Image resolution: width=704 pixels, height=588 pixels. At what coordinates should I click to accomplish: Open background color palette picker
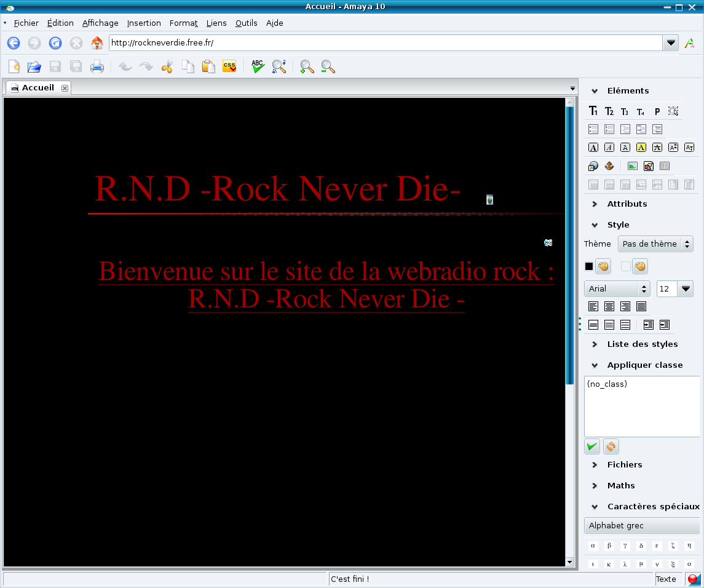pyautogui.click(x=640, y=266)
